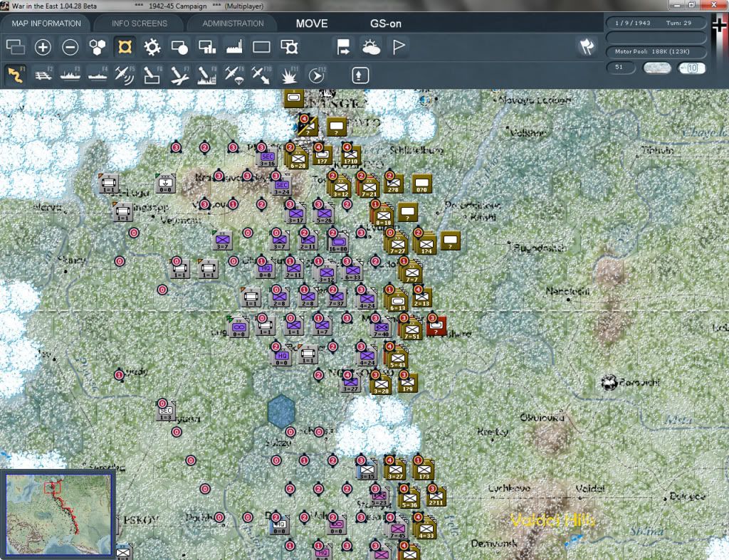Viewport: 729px width, 560px height.
Task: Select the SEC 3=24 security unit
Action: 282,187
